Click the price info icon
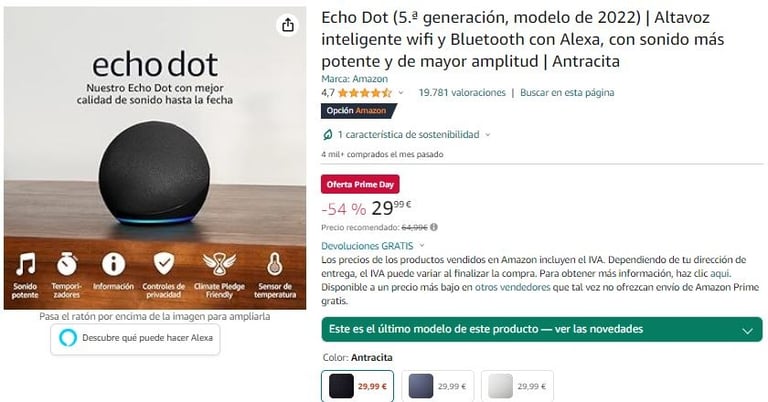Screen dimensions: 768x402 point(434,227)
